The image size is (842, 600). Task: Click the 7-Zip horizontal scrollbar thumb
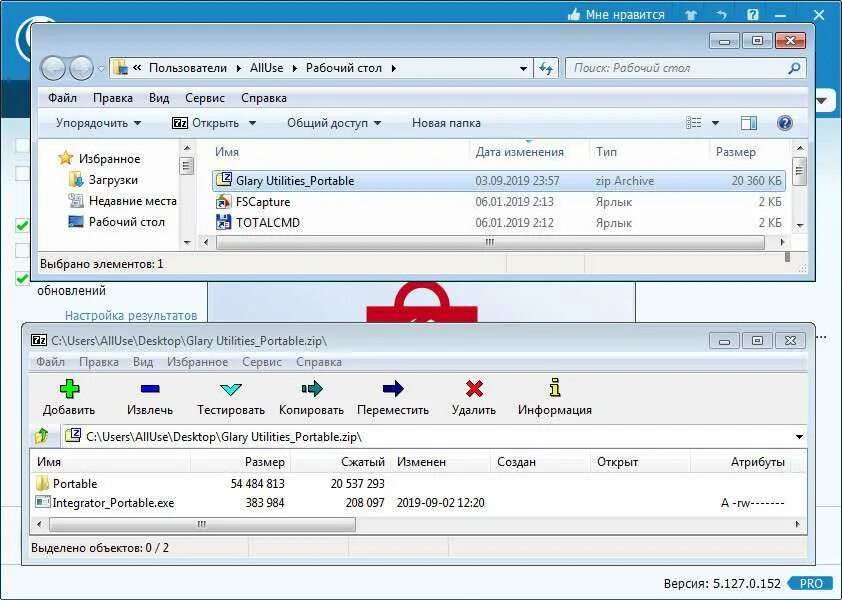click(202, 524)
